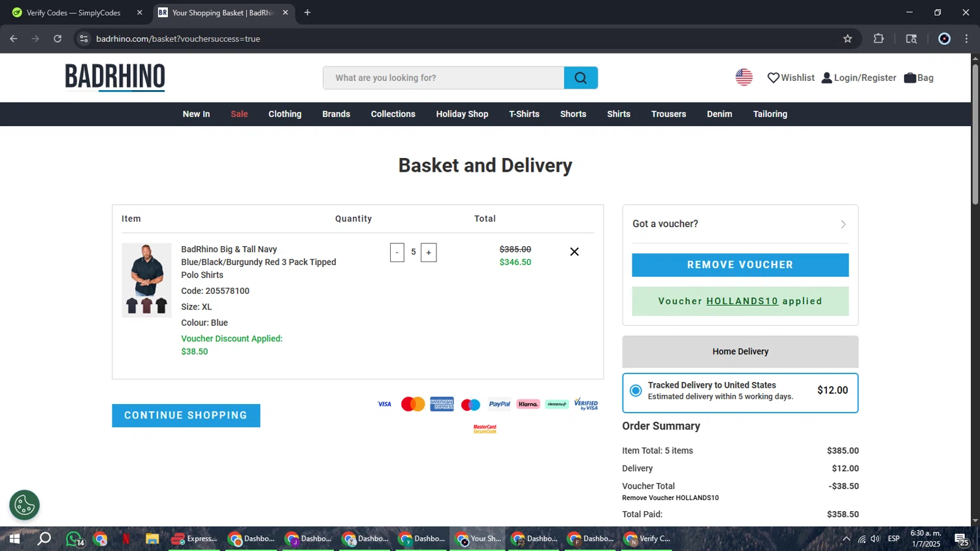The image size is (980, 551).
Task: Open cookie preferences icon
Action: pyautogui.click(x=25, y=505)
